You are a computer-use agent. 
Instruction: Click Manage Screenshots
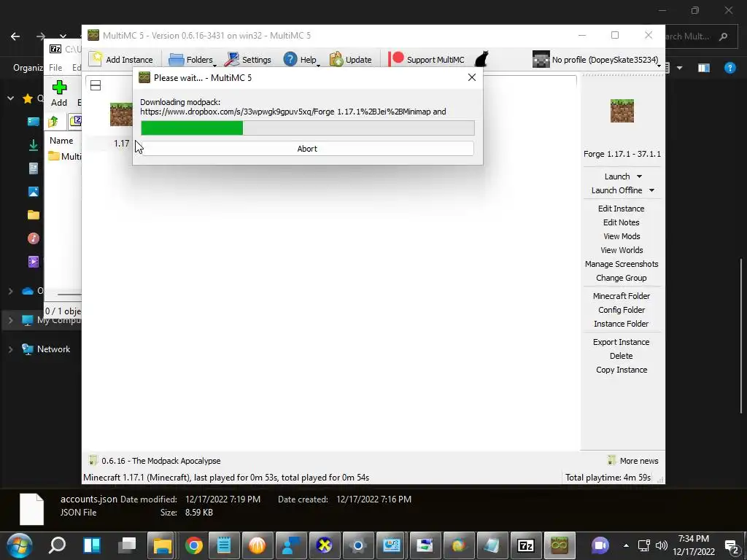[x=622, y=264]
